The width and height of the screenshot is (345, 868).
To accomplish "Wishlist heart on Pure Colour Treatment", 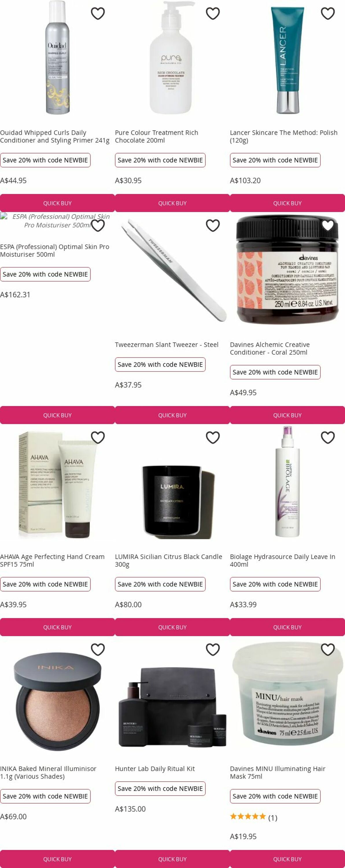I will pyautogui.click(x=213, y=14).
